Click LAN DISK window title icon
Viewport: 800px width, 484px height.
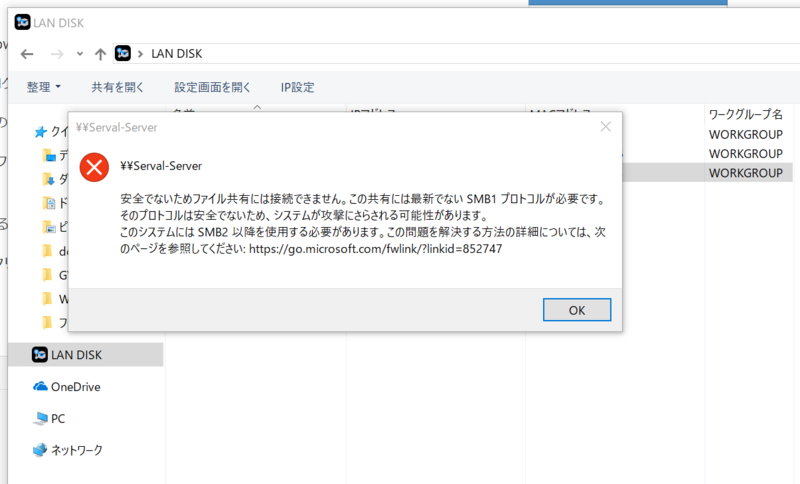pos(22,22)
